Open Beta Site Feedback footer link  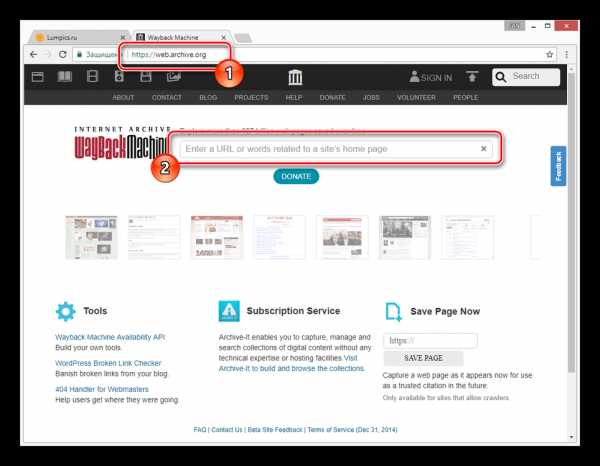coord(275,430)
